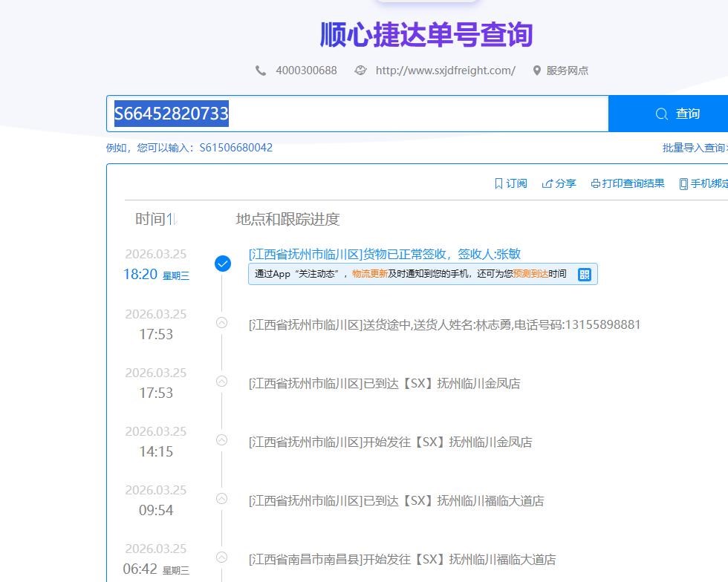Open the 批量导入查询 link
Screen dimensions: 728x582
(x=694, y=148)
